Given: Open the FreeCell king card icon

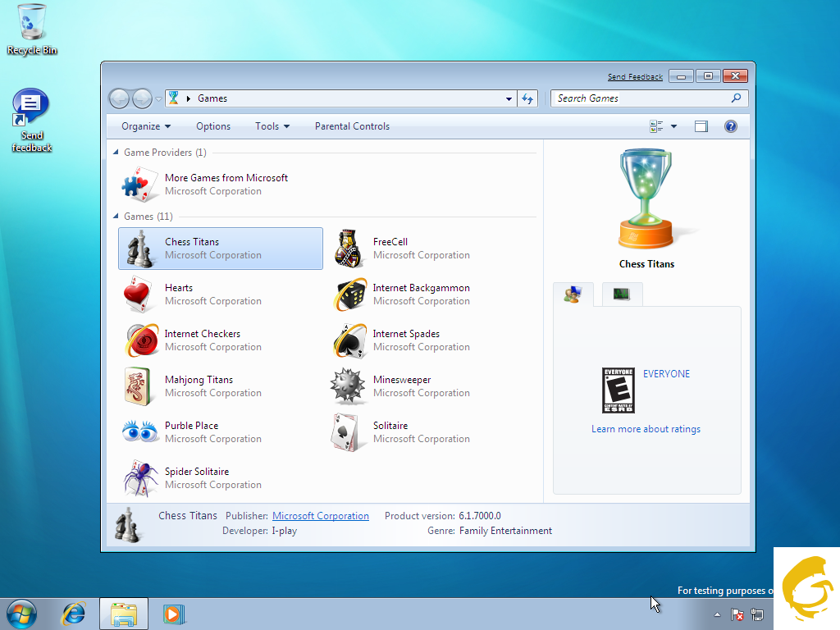Looking at the screenshot, I should [349, 249].
